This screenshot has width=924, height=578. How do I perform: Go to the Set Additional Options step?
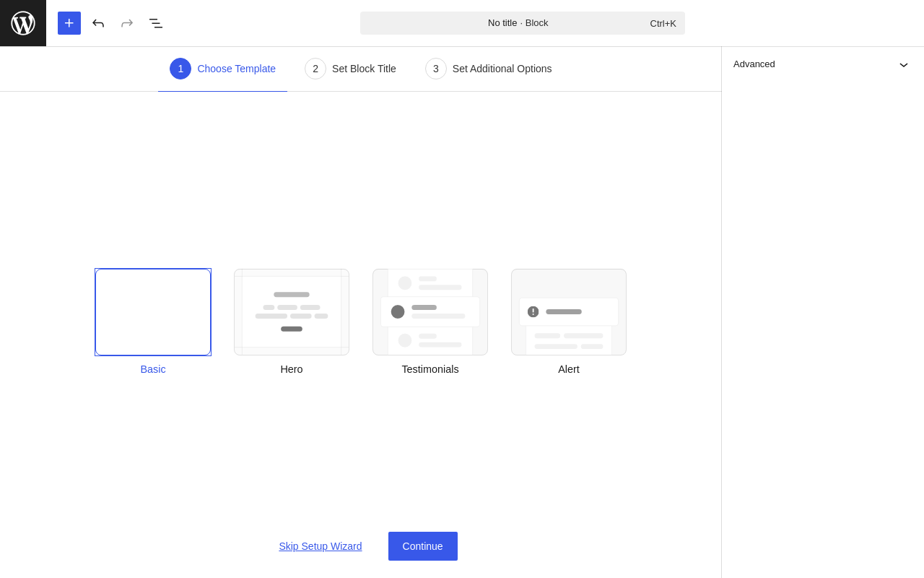pos(489,69)
